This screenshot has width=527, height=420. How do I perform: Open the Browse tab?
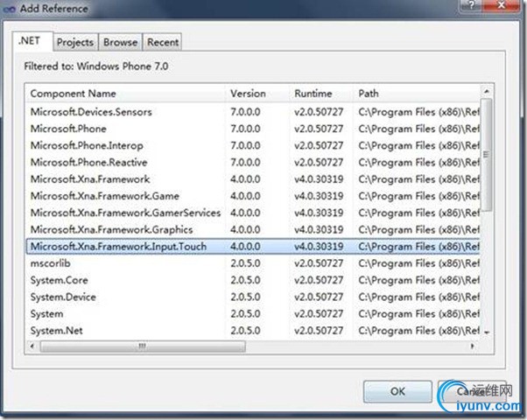(120, 42)
